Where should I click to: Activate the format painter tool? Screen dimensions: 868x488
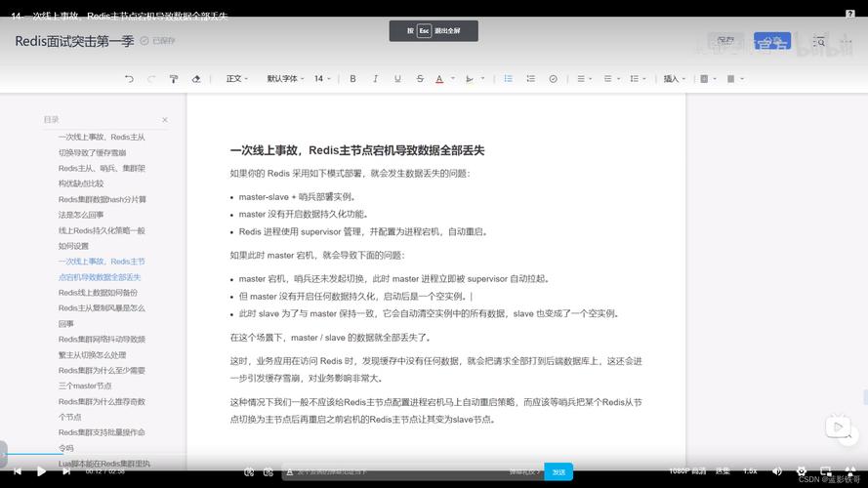click(174, 78)
